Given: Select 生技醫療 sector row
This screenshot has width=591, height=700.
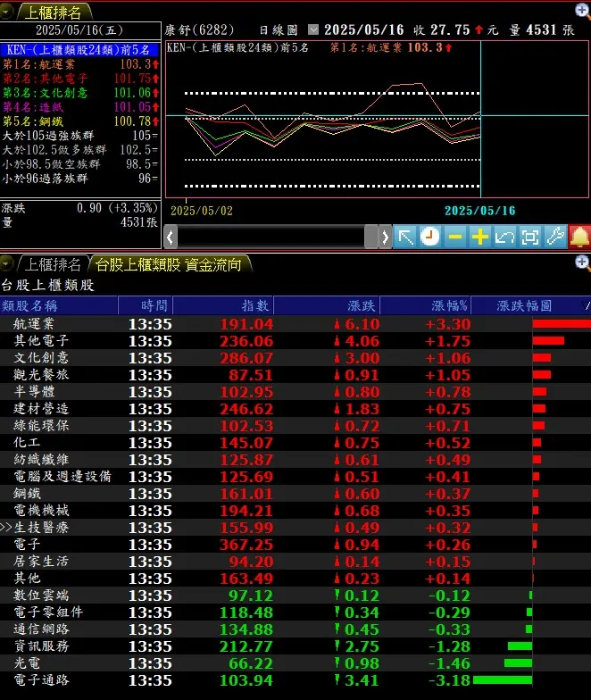Looking at the screenshot, I should tap(295, 527).
